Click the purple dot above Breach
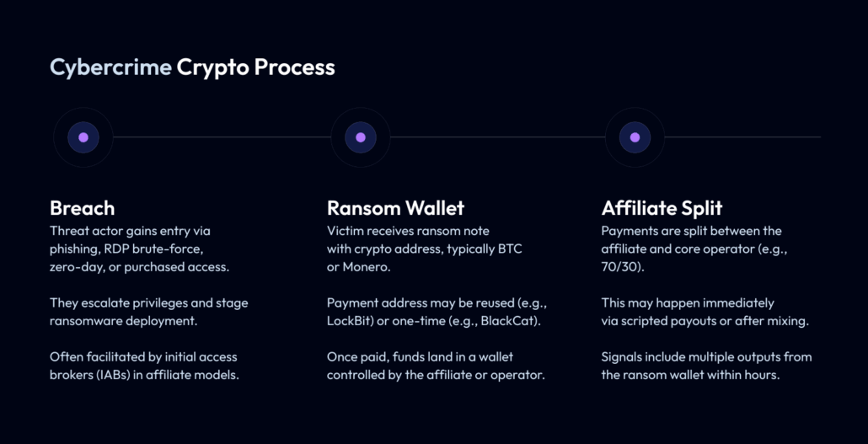Screen dimensions: 868x444 (83, 137)
